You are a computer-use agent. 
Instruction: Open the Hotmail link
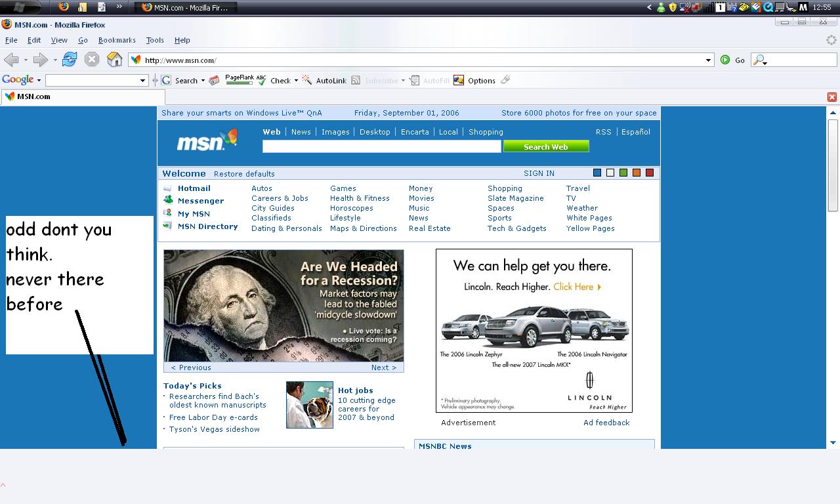coord(194,188)
